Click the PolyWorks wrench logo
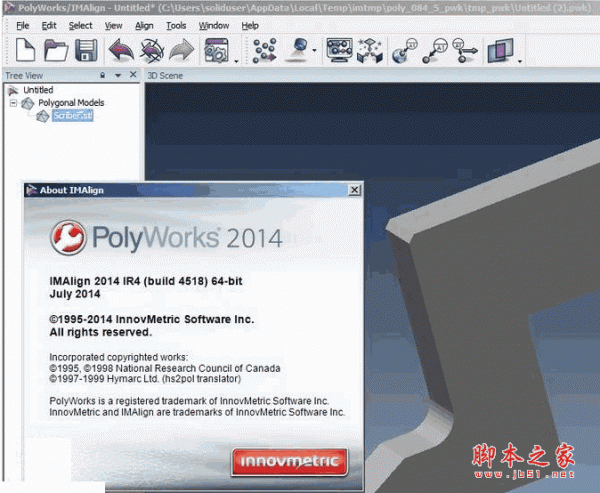Screen dimensions: 600x493 click(x=68, y=237)
